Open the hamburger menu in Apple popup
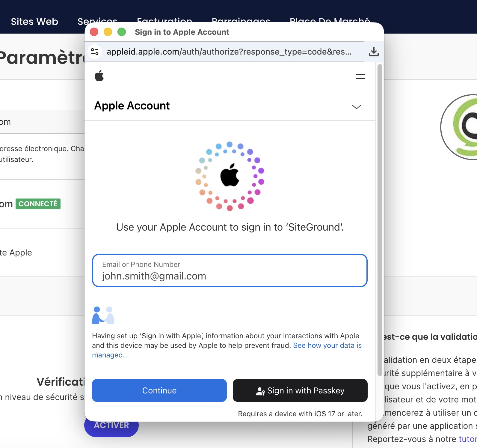Screen dimensions: 477x448 click(360, 76)
